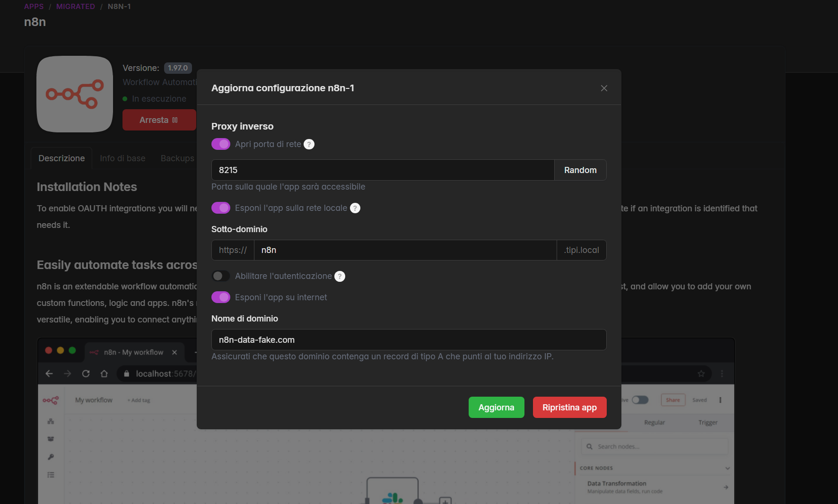Image resolution: width=838 pixels, height=504 pixels.
Task: Click the N8N-1 breadcrumb text
Action: tap(119, 7)
